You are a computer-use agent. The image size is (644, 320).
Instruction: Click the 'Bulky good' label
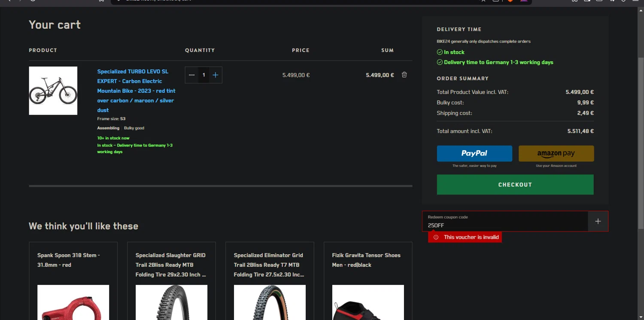[x=134, y=128]
